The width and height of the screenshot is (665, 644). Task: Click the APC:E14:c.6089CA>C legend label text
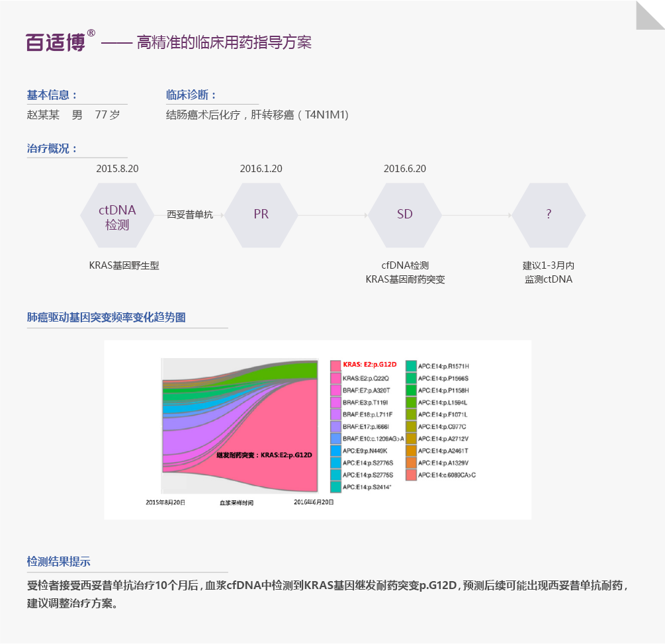click(x=447, y=475)
